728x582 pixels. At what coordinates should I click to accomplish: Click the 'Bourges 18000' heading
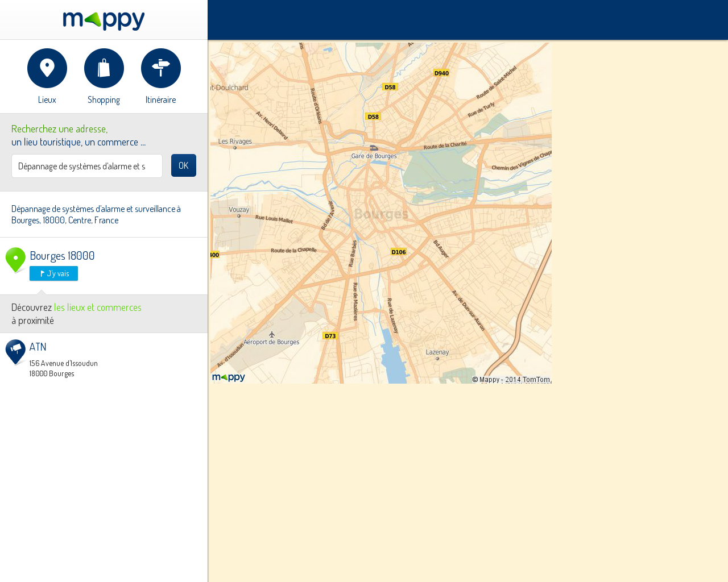point(63,256)
